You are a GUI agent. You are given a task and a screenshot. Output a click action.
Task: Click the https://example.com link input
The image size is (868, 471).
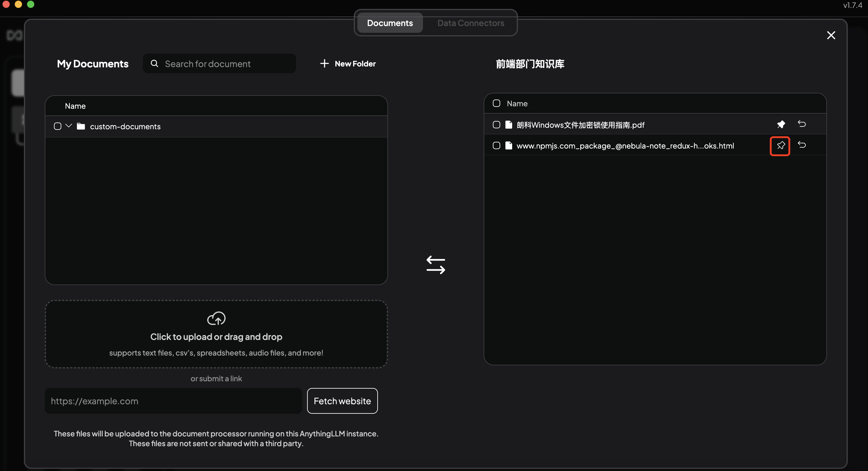click(x=173, y=401)
